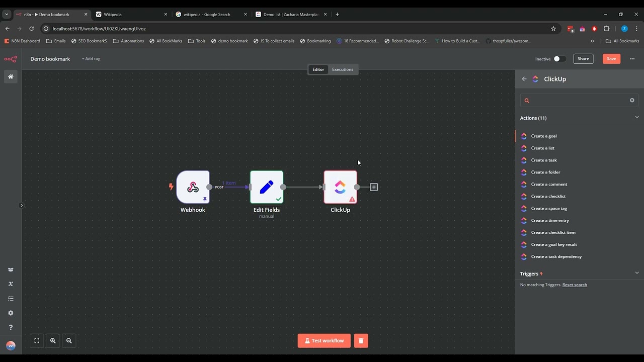Image resolution: width=644 pixels, height=362 pixels.
Task: Open workflow more options menu
Action: click(632, 59)
